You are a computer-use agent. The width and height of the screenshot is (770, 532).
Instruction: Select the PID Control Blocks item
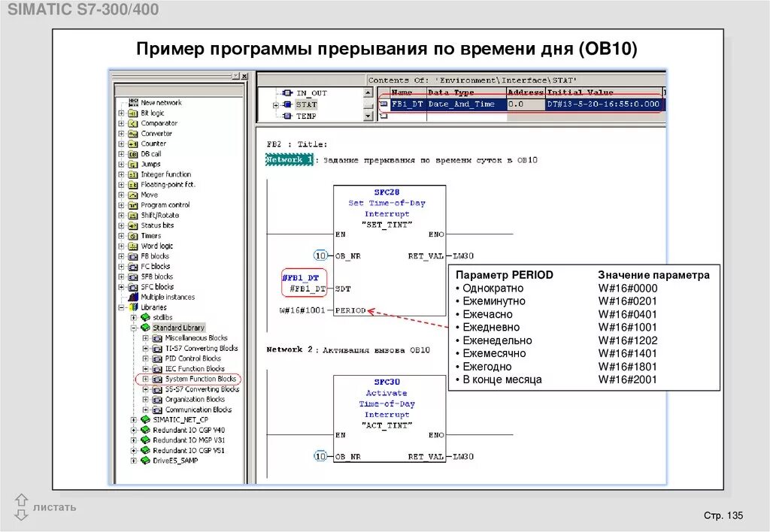193,358
